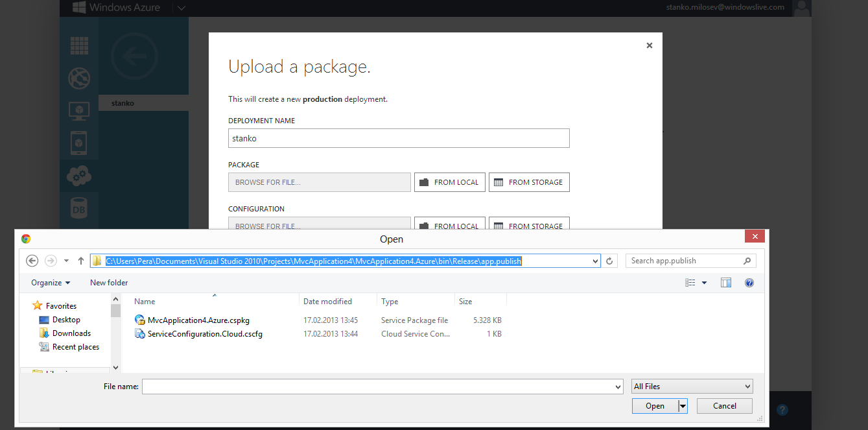The width and height of the screenshot is (868, 430).
Task: Select the Web Sites globe icon in sidebar
Action: coord(79,78)
